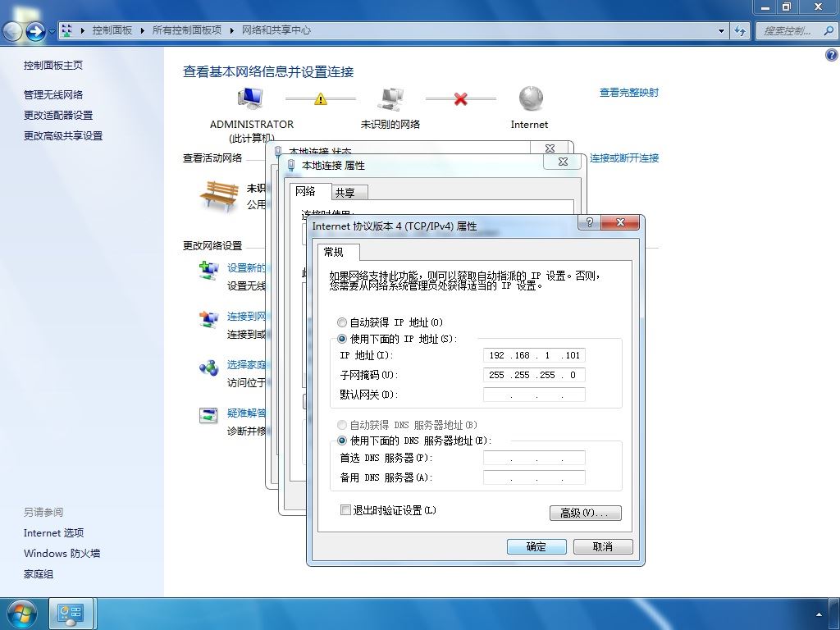Click the 高级 button
The width and height of the screenshot is (840, 630).
585,513
